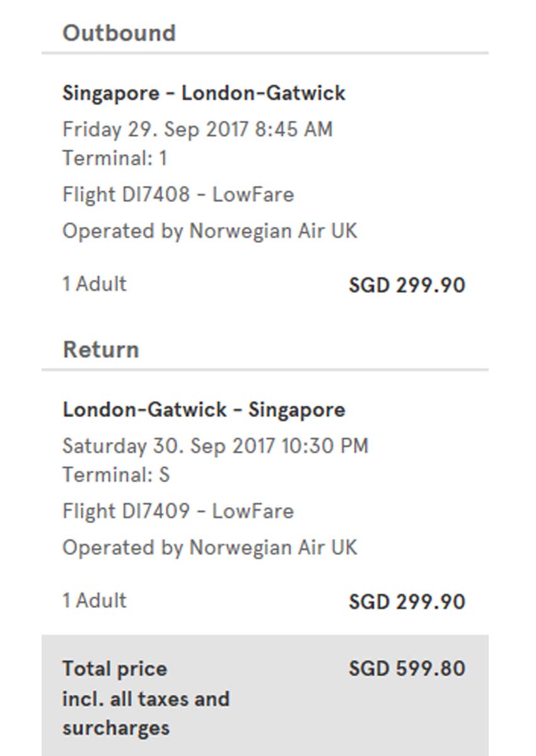Select the outbound 1 Adult label
This screenshot has width=536, height=756.
[x=95, y=283]
